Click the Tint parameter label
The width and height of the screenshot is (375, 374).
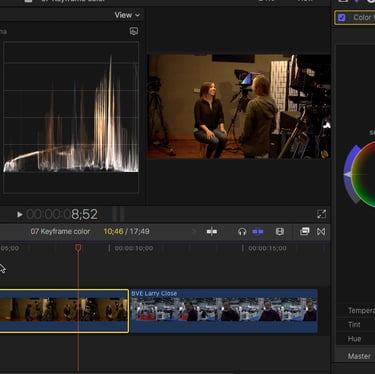354,324
